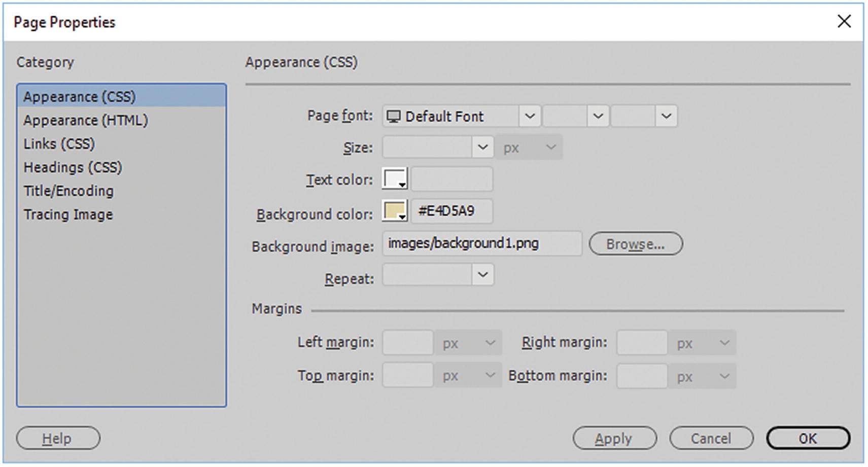This screenshot has height=467, width=868.
Task: Click the Left margin input field
Action: 408,343
